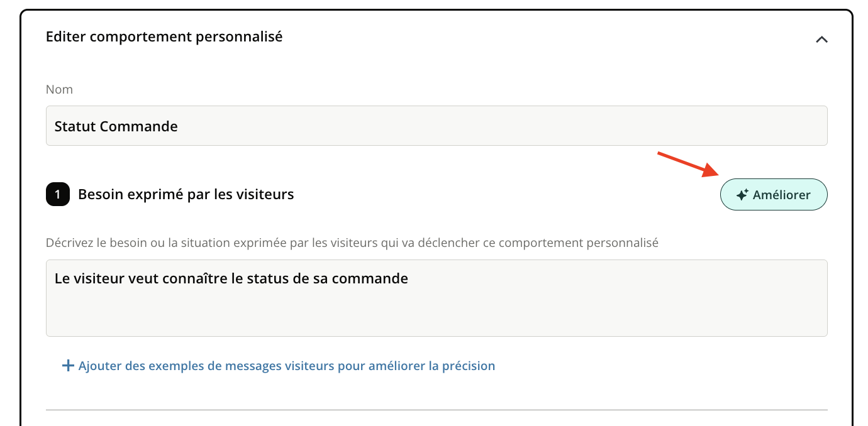Screen dimensions: 868x426
Task: Focus the visitor need description textarea
Action: coord(437,298)
